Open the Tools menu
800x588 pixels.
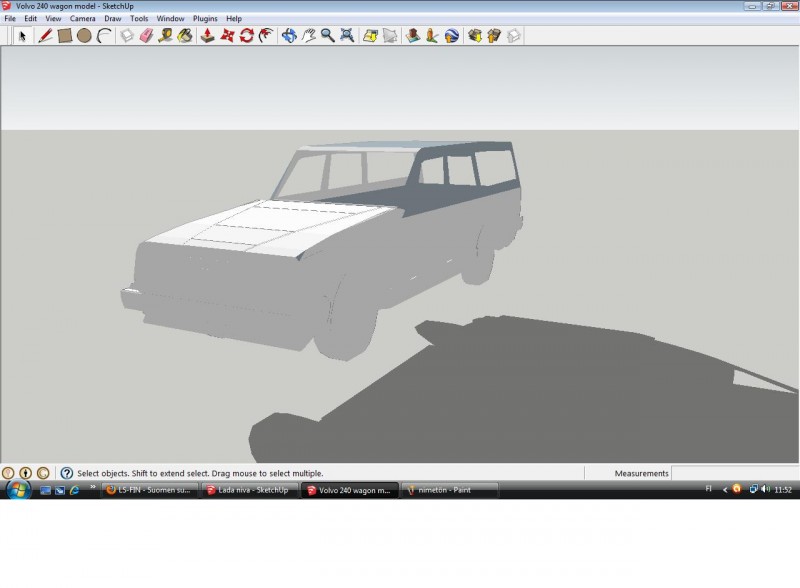point(139,18)
